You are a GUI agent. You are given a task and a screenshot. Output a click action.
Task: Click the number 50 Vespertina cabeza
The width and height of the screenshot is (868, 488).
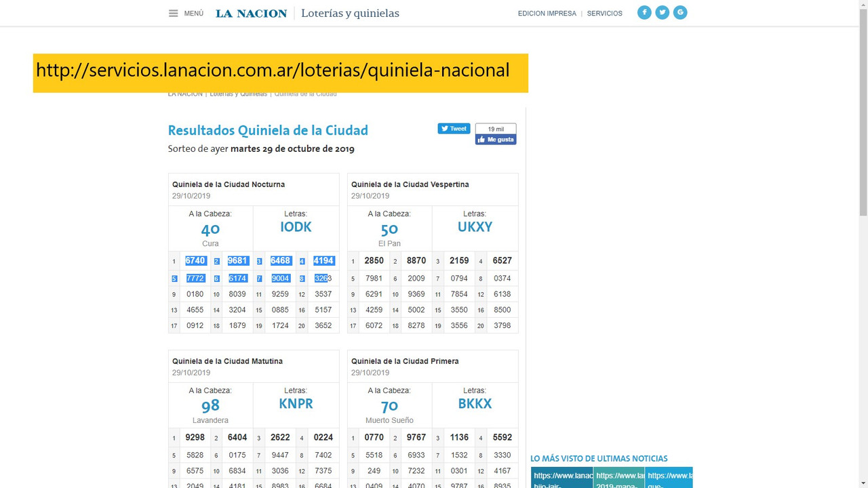pyautogui.click(x=389, y=230)
